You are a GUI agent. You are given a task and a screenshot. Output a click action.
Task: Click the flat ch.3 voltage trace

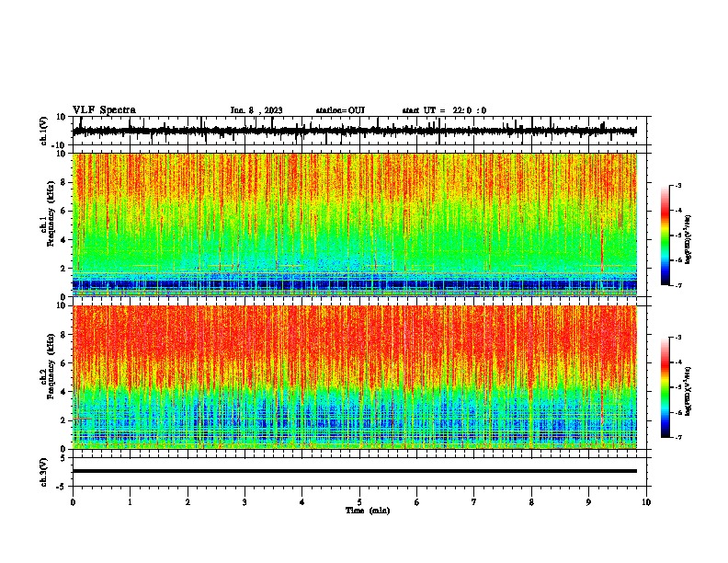coord(355,471)
